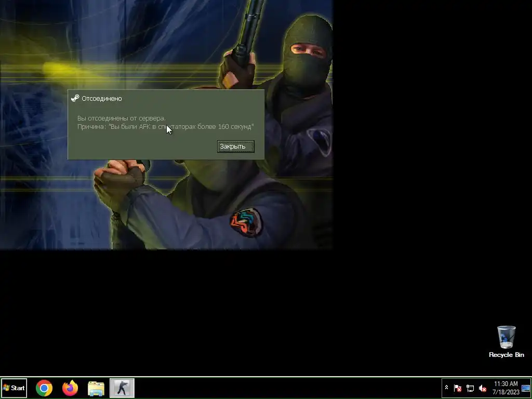Viewport: 532px width, 399px height.
Task: Open the Recycle Bin desktop icon
Action: [x=506, y=342]
